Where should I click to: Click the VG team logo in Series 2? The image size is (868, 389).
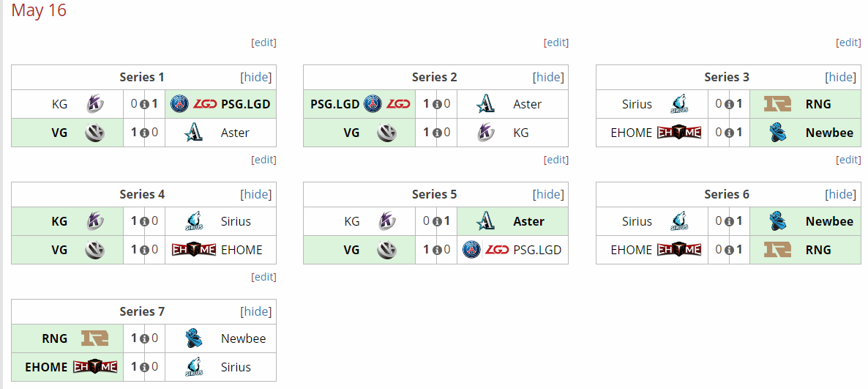[x=386, y=133]
